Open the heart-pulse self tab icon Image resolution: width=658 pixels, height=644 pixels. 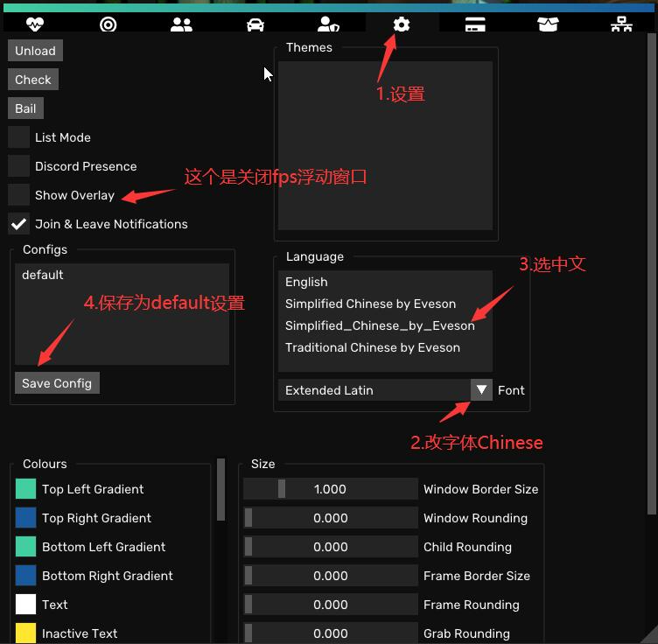coord(34,24)
